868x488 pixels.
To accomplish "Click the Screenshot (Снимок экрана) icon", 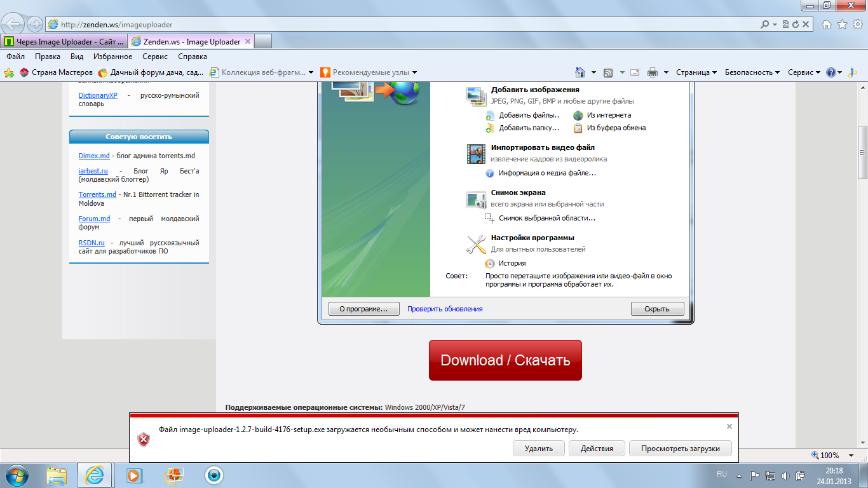I will [477, 199].
